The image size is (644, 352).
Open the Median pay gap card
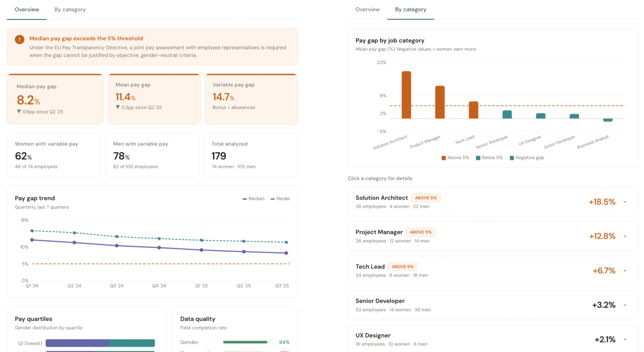point(55,99)
